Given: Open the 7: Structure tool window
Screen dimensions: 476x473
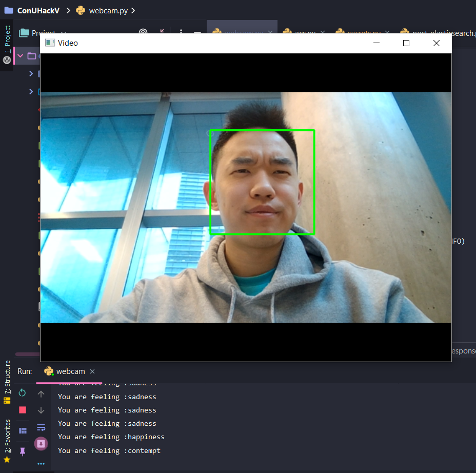Looking at the screenshot, I should coord(7,382).
